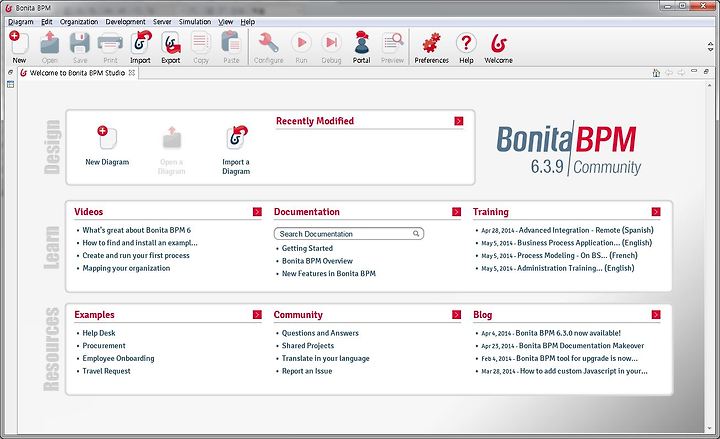
Task: Click the red arrow beside Videos
Action: (x=257, y=212)
